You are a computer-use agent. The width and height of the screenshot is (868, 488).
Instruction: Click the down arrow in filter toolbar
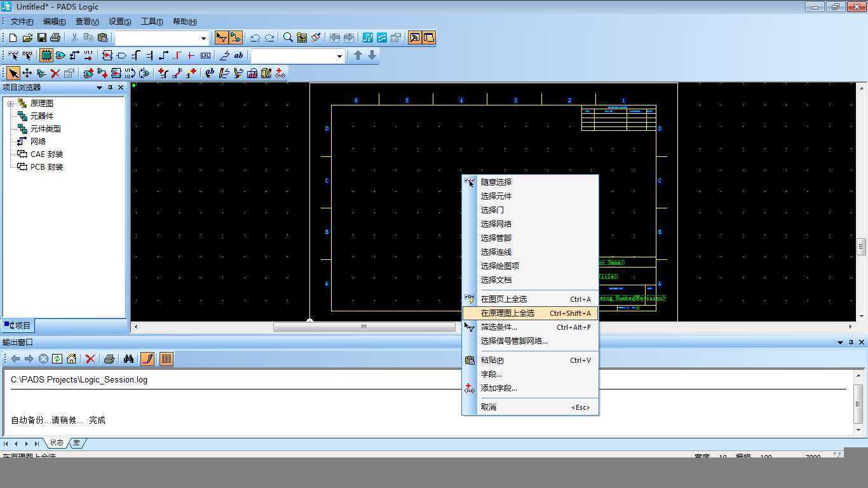coord(372,55)
